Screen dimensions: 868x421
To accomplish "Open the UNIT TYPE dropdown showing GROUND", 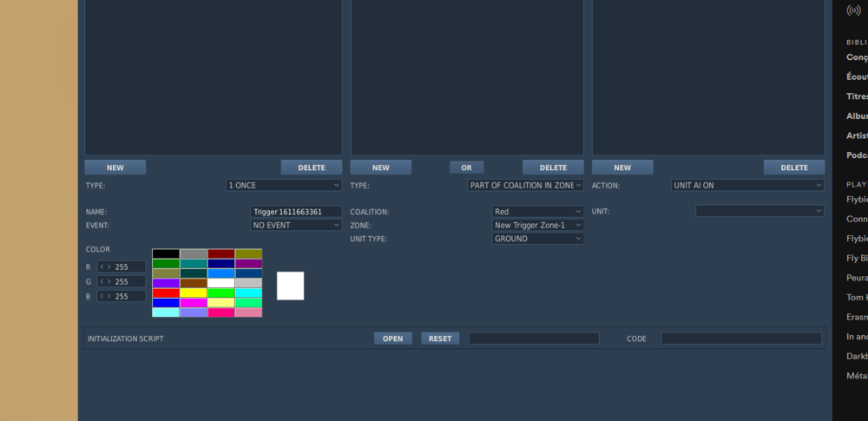I will coord(537,239).
